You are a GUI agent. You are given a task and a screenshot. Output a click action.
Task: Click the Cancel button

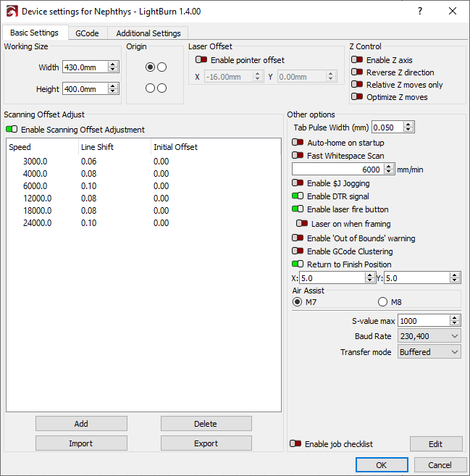(x=440, y=464)
